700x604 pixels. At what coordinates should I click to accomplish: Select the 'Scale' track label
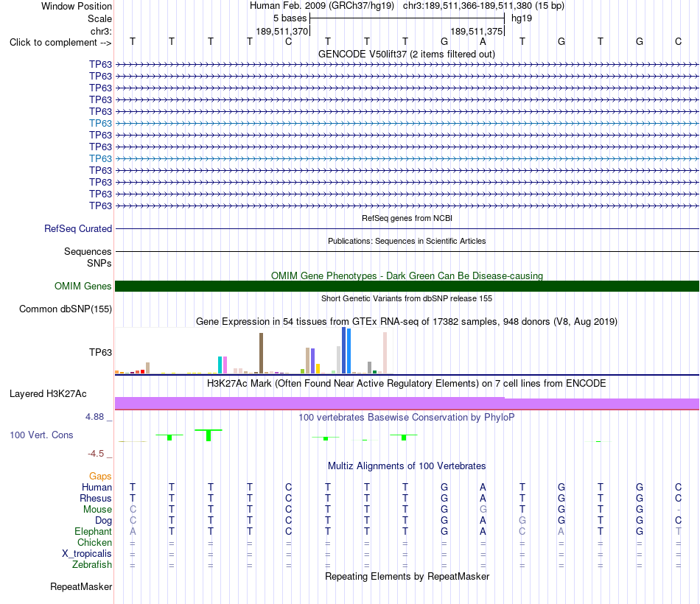click(x=99, y=18)
